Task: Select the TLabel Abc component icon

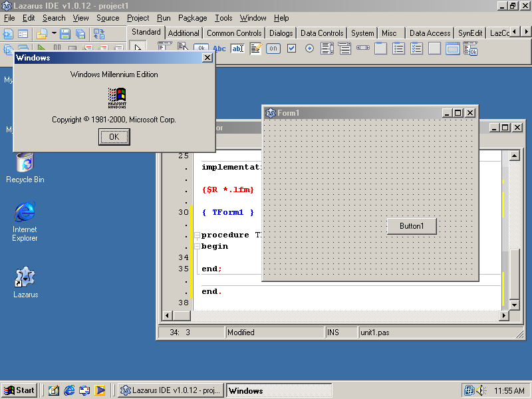Action: point(219,49)
